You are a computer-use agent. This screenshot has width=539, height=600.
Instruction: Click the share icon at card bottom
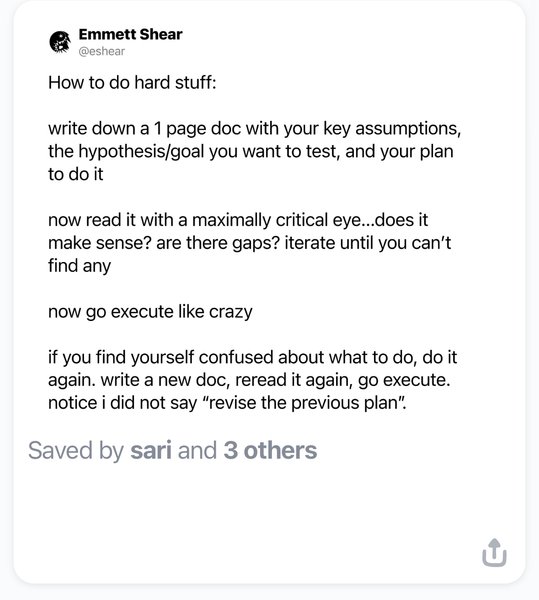coord(494,553)
